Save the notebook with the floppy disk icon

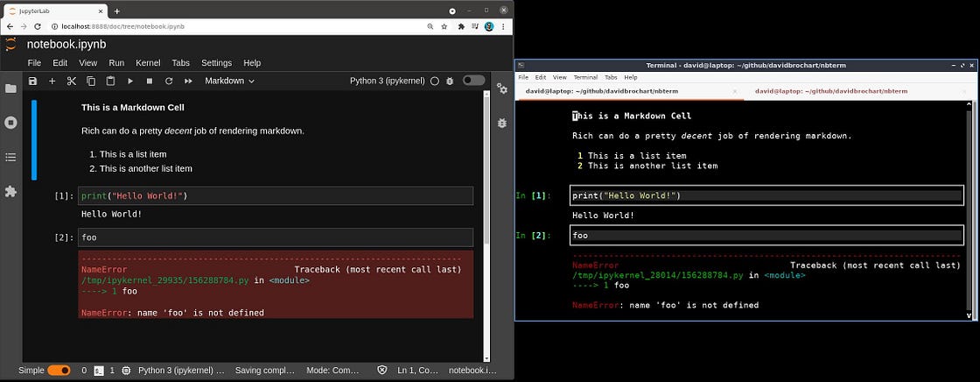(x=32, y=81)
